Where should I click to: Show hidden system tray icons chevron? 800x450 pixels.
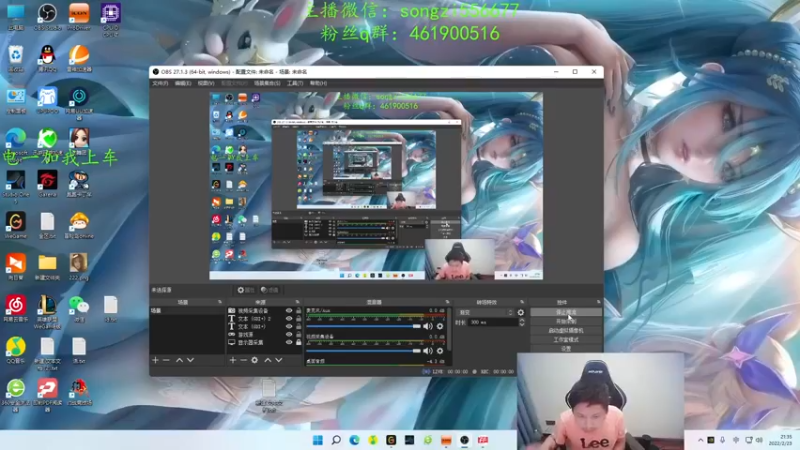pos(701,440)
